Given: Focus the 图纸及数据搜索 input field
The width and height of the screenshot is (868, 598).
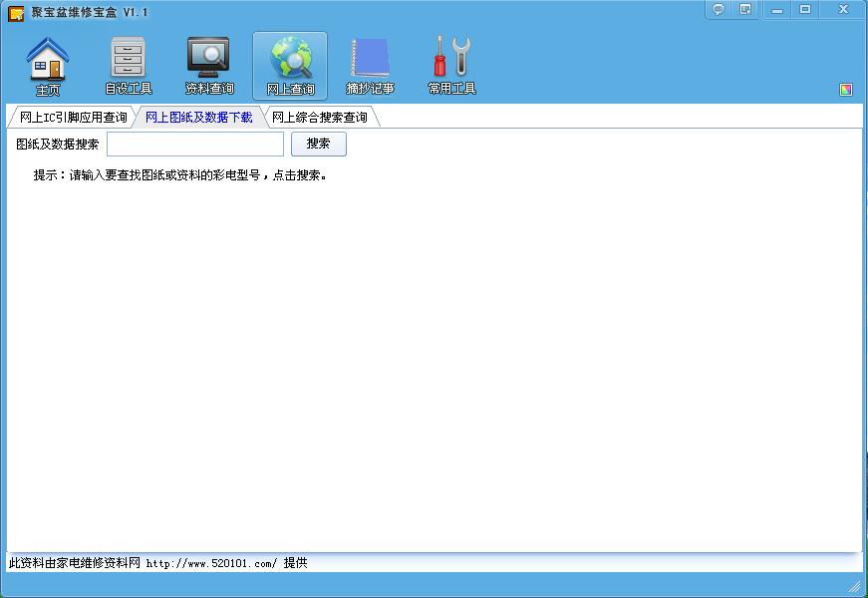Looking at the screenshot, I should point(195,144).
